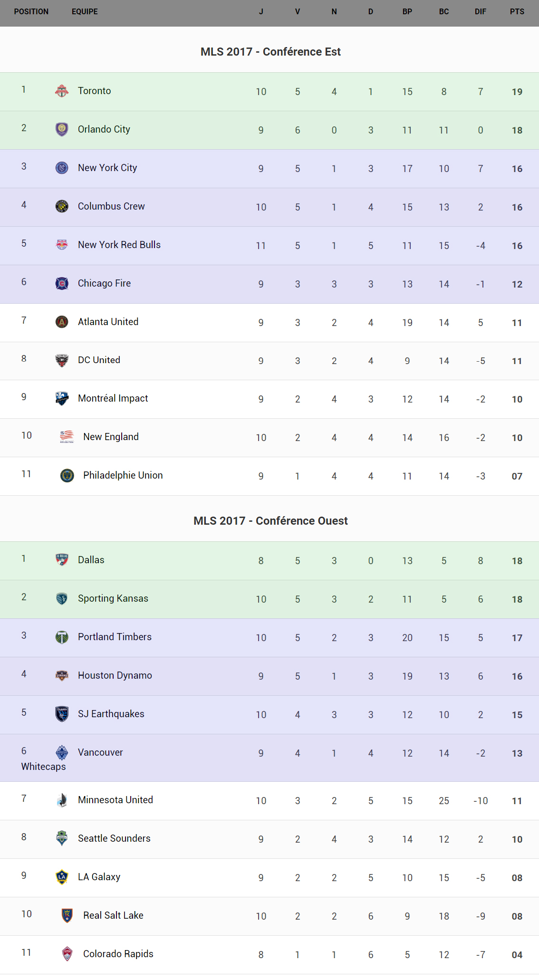The width and height of the screenshot is (539, 980).
Task: Click the Portland Timbers logo
Action: (62, 637)
